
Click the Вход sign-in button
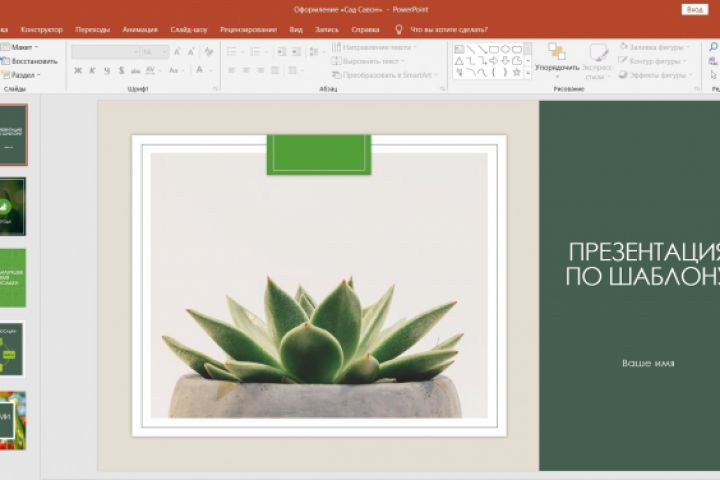[x=694, y=9]
